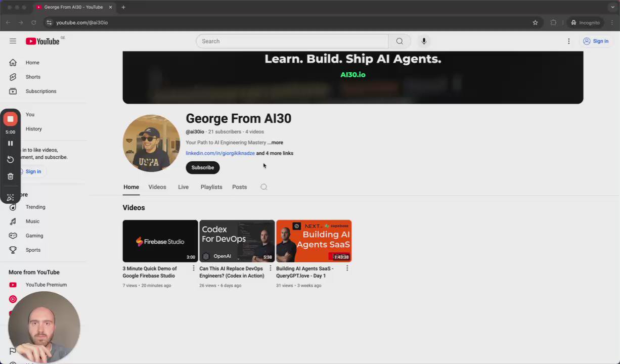Image resolution: width=620 pixels, height=364 pixels.
Task: Open Music in the sidebar
Action: [32, 221]
